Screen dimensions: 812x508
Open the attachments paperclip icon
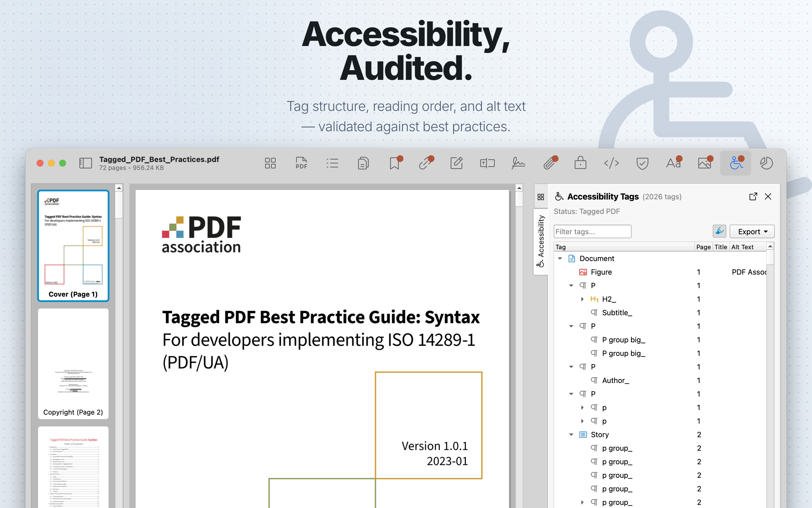[550, 163]
